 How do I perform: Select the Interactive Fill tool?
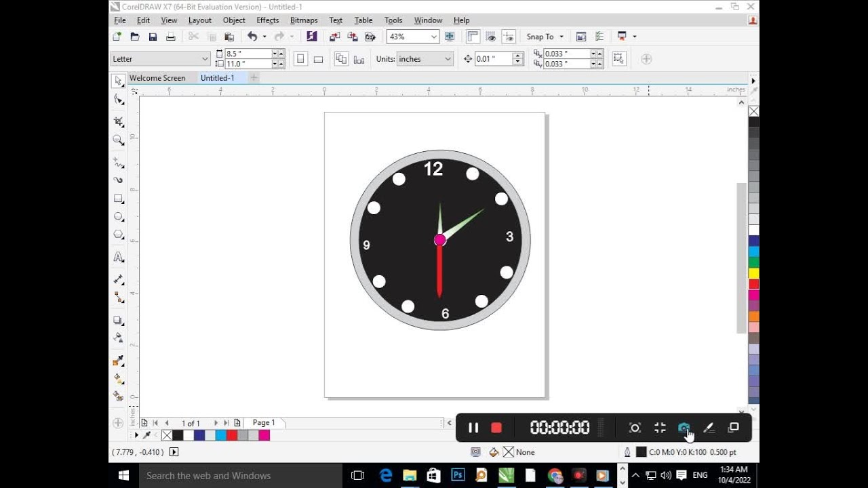click(119, 378)
